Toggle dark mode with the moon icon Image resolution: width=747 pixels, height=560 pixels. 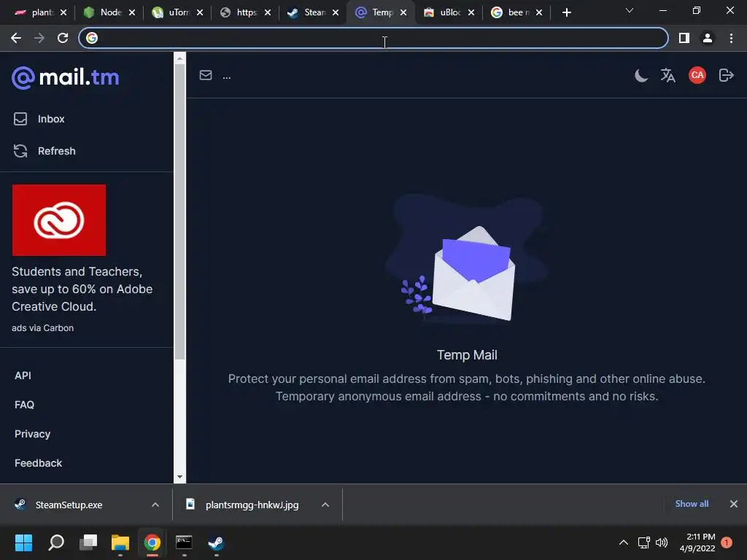(641, 75)
